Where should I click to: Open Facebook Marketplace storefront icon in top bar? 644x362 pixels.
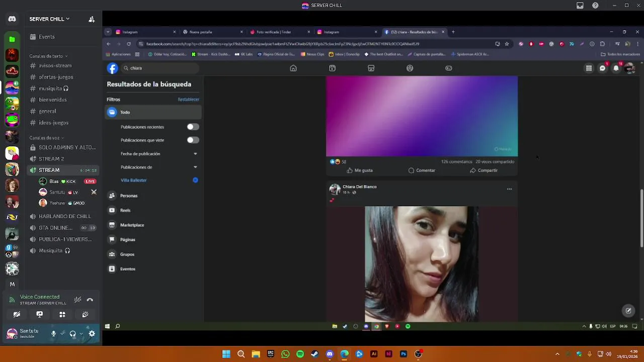[x=371, y=68]
